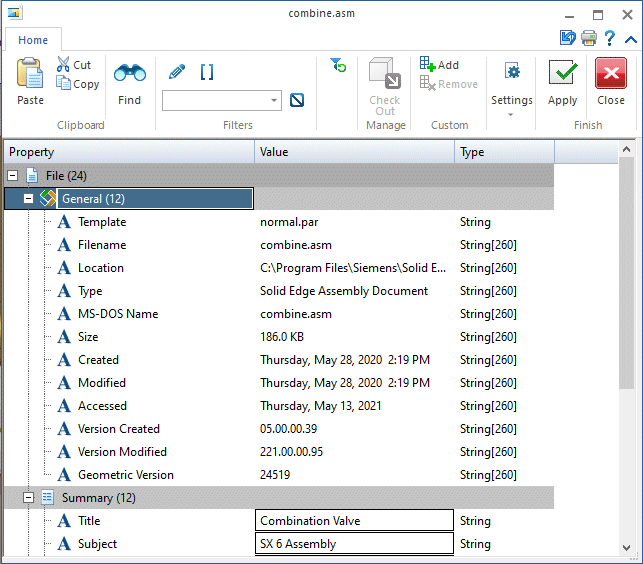
Task: Collapse the General (12) group
Action: [x=29, y=199]
